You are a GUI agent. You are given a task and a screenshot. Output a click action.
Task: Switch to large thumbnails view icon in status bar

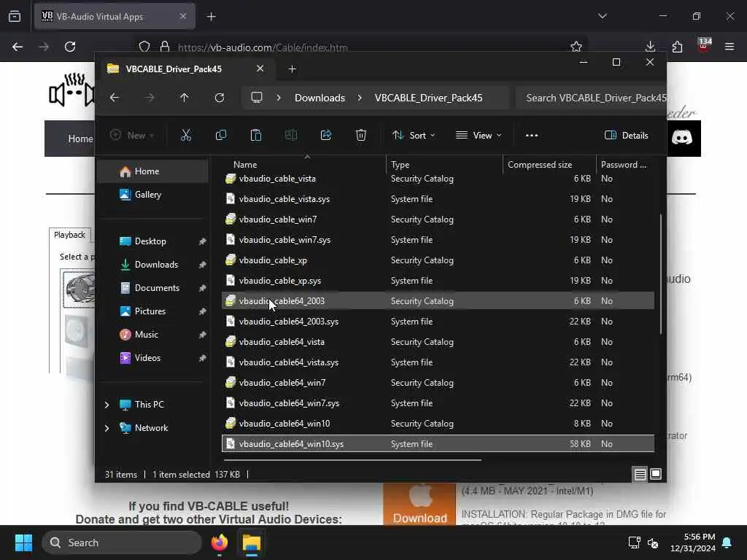656,474
